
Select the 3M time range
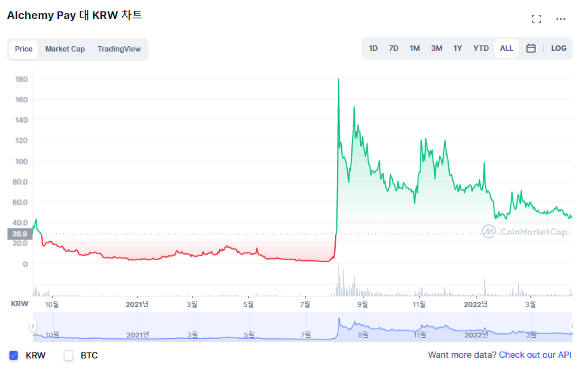point(437,48)
